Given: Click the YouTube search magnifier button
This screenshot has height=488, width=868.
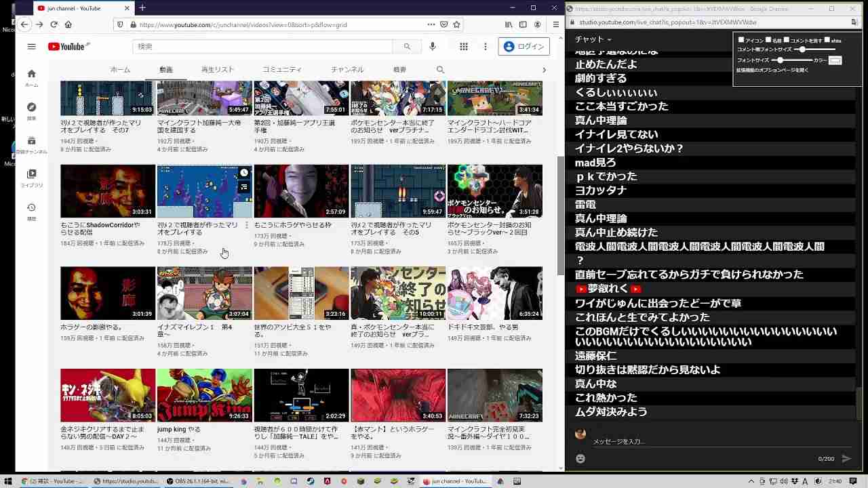Looking at the screenshot, I should 407,47.
